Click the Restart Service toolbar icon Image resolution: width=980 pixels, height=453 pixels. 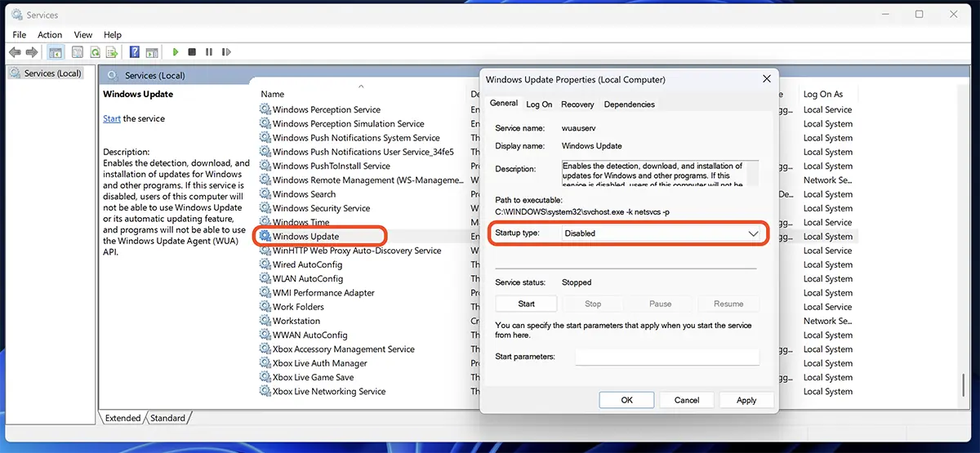226,52
